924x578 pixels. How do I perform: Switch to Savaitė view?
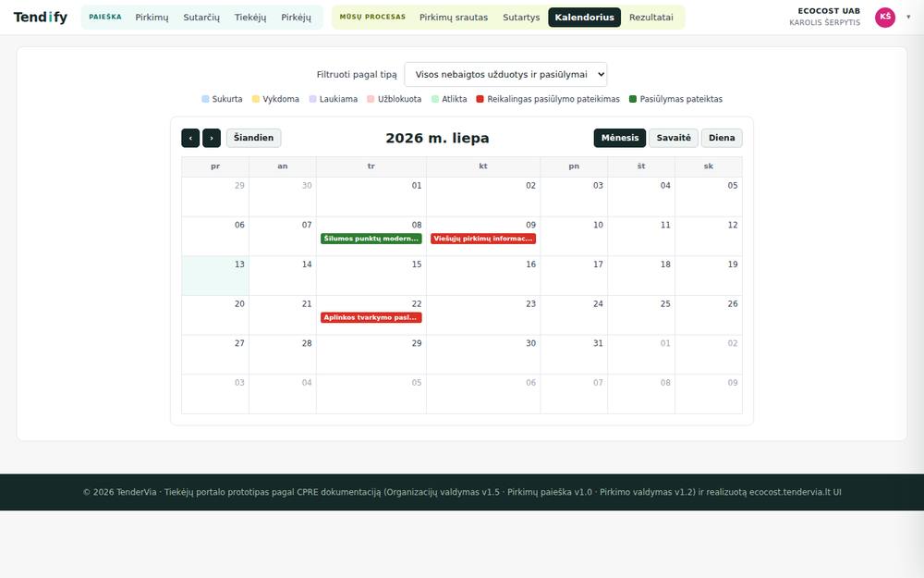click(x=674, y=138)
